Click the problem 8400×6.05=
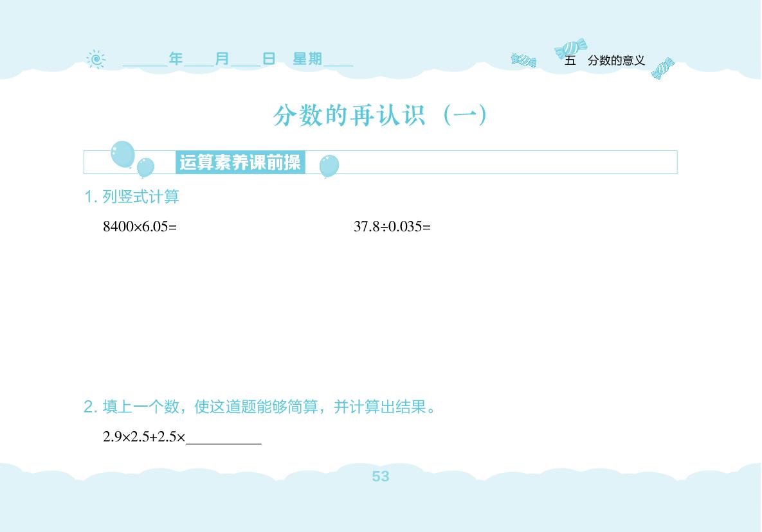762x532 pixels. tap(140, 226)
